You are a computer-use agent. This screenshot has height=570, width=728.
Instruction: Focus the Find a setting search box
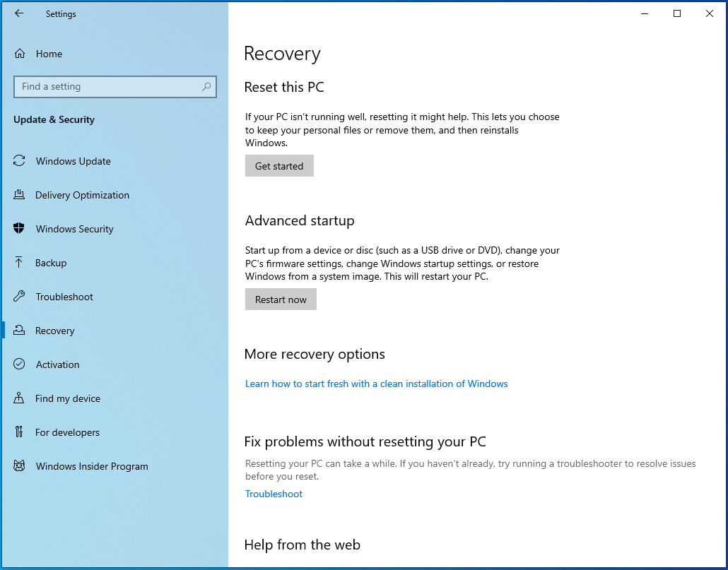[115, 87]
